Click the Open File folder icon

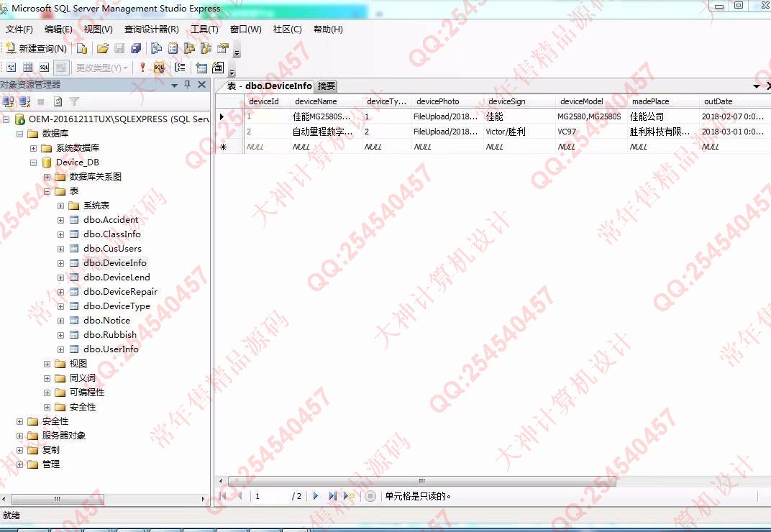103,48
